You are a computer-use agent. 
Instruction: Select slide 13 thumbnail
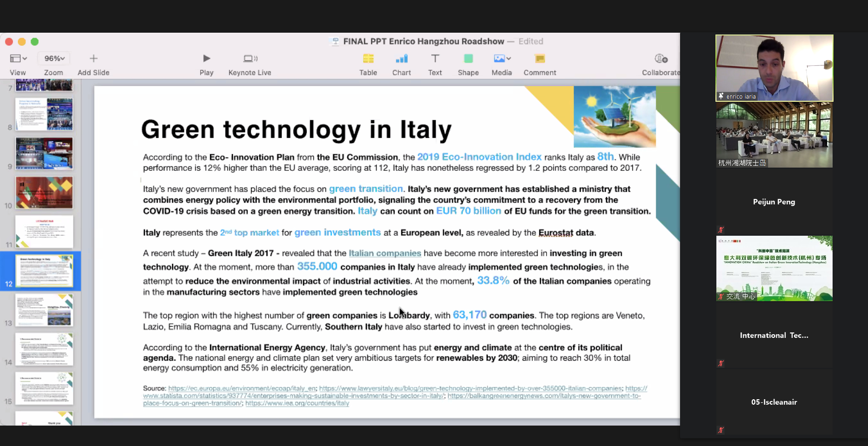[x=44, y=310]
